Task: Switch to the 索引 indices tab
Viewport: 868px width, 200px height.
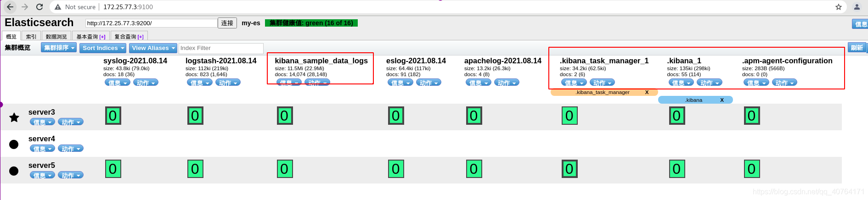Action: (31, 36)
